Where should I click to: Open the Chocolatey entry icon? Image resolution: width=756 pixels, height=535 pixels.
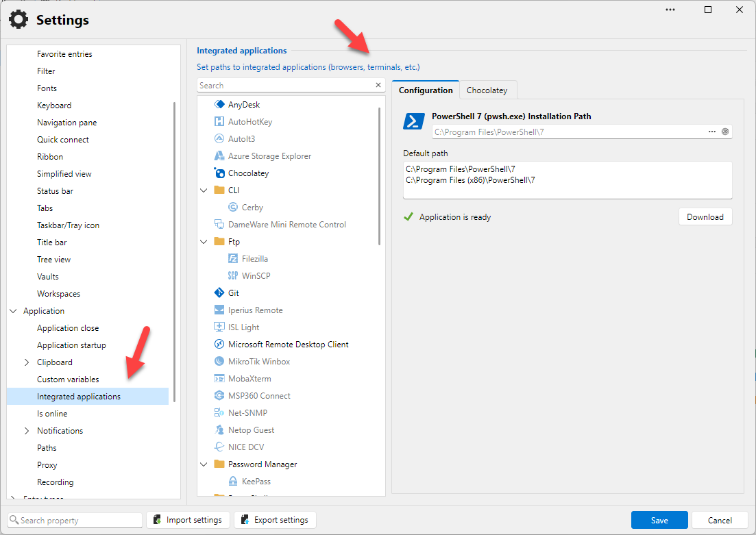[219, 173]
